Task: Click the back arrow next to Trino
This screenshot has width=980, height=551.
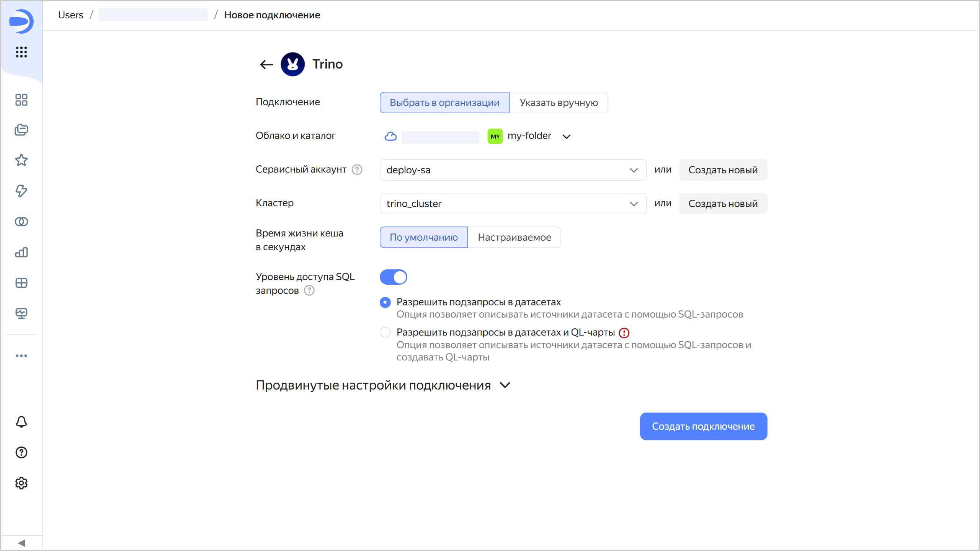Action: click(x=266, y=64)
